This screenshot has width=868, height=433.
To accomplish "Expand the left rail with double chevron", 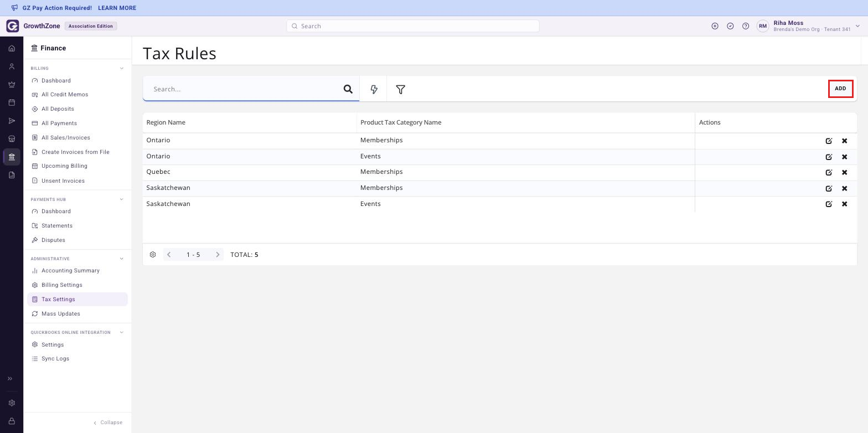I will point(10,379).
